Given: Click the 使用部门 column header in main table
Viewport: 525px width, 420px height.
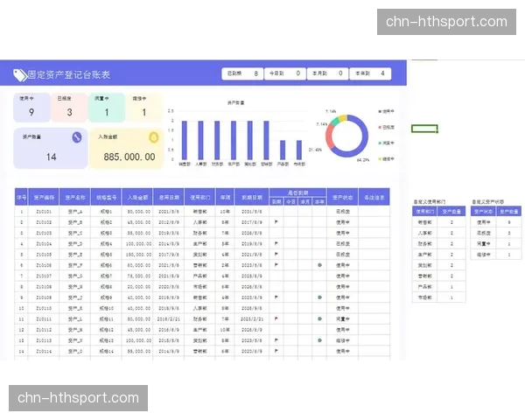Looking at the screenshot, I should pos(199,198).
